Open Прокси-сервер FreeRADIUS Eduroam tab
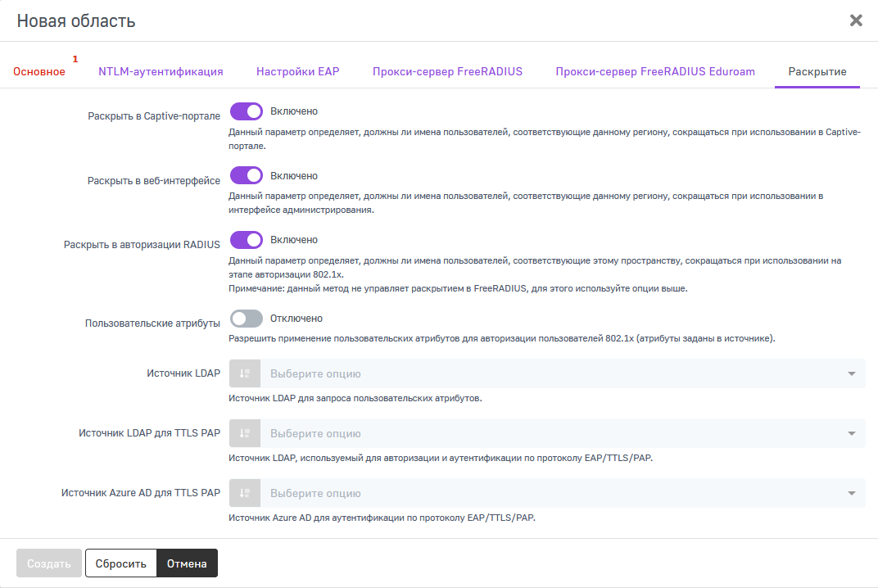The width and height of the screenshot is (878, 588). [654, 71]
